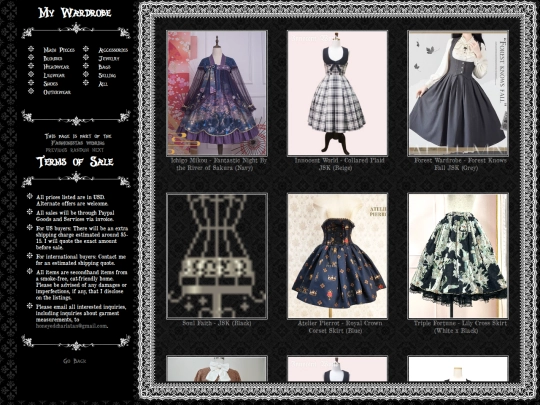Visit a Random webring site
This screenshot has width=540, height=405.
[80, 150]
